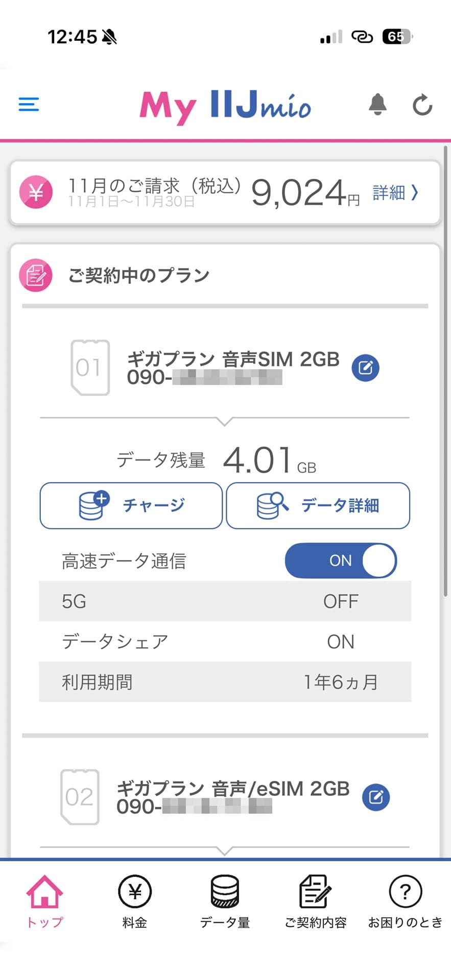
Task: Switch to the 料金 tab
Action: (x=135, y=901)
